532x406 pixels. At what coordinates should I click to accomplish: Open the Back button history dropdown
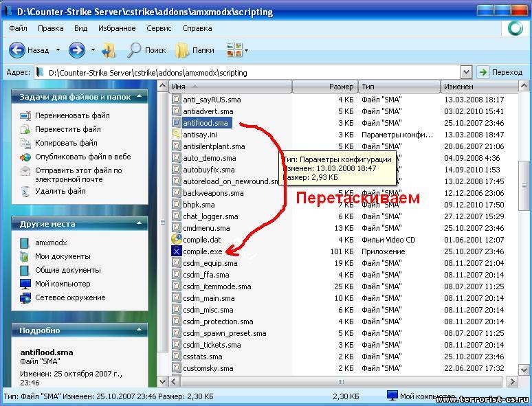click(x=58, y=50)
